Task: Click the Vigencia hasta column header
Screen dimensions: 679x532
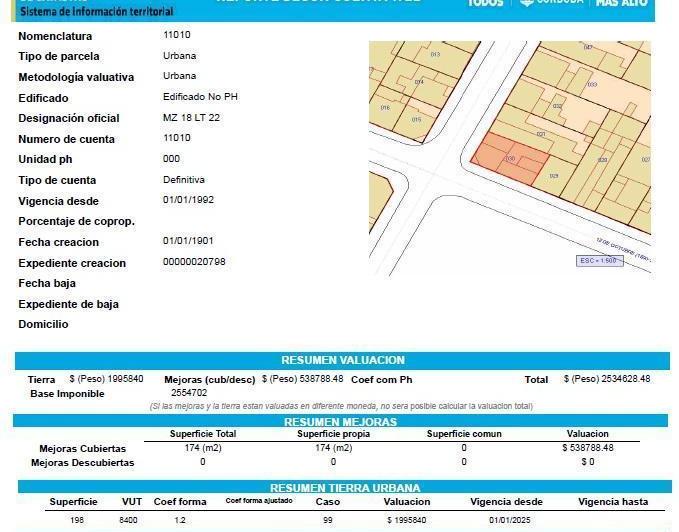Action: pos(613,502)
